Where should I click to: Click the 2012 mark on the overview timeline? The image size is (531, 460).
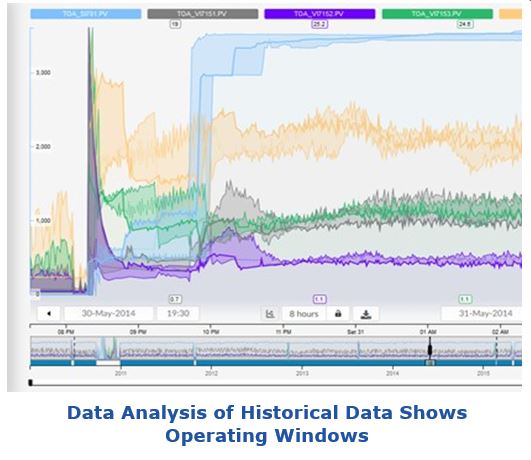point(211,373)
